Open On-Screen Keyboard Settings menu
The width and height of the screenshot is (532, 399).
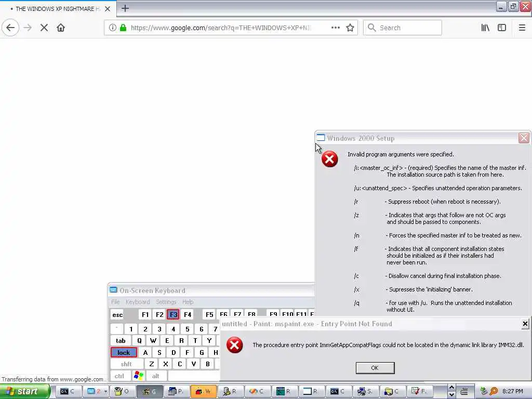click(x=166, y=302)
